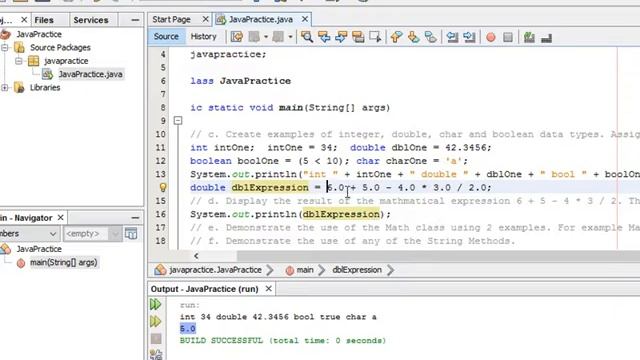Expand the Libraries node

click(x=4, y=87)
